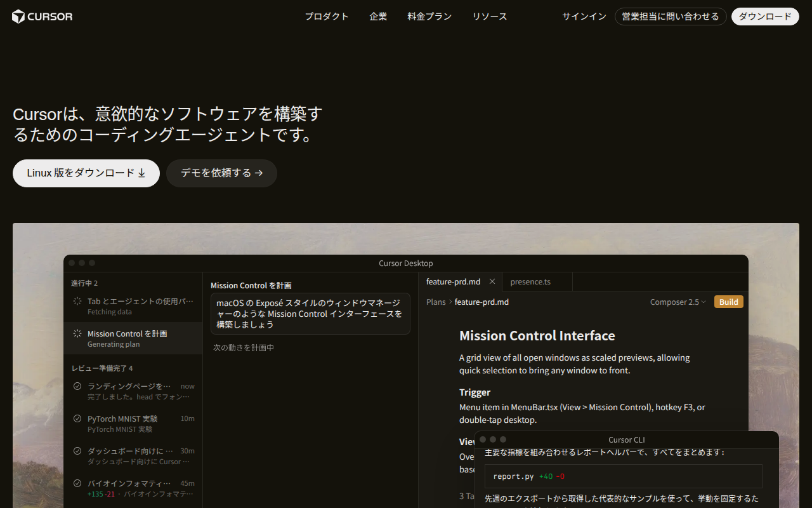Open the リソース menu
The width and height of the screenshot is (812, 508).
pos(490,17)
